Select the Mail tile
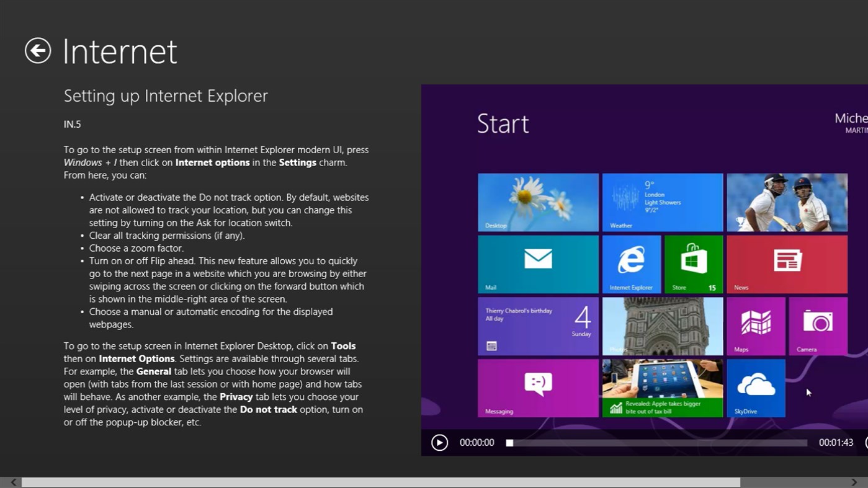The height and width of the screenshot is (488, 868). pyautogui.click(x=537, y=264)
